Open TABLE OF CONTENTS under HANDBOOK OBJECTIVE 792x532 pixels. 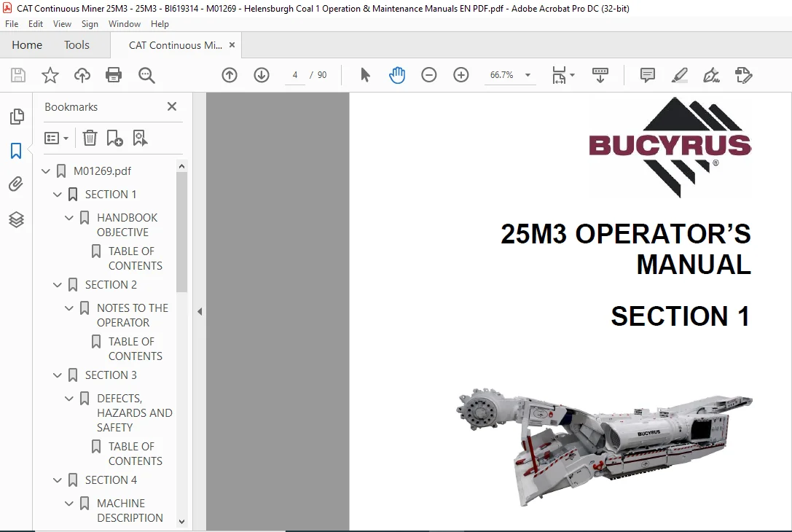click(x=136, y=258)
